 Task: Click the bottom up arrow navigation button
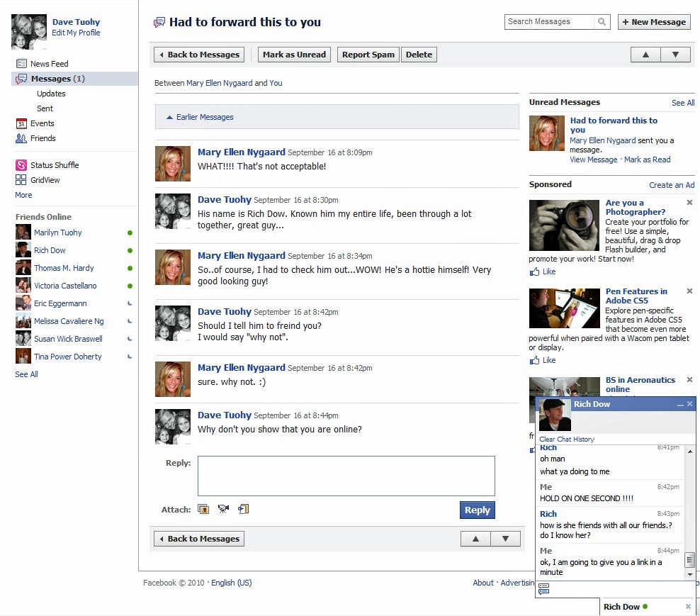point(475,539)
